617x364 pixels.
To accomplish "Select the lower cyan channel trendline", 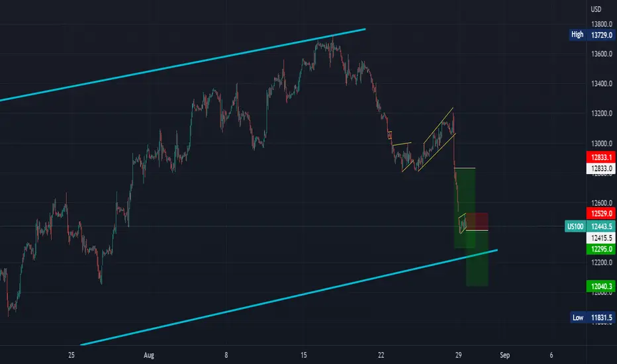I will (289, 298).
